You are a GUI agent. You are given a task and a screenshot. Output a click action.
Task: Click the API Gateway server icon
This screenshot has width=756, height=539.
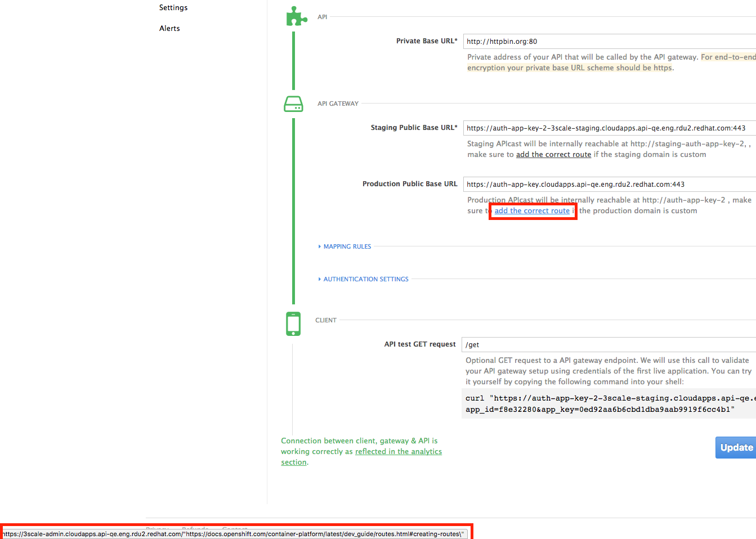293,104
